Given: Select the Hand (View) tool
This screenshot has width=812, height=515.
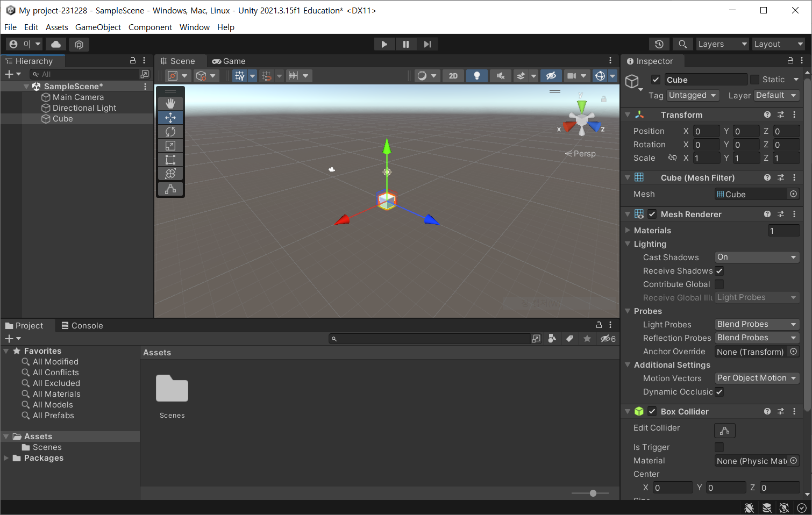Looking at the screenshot, I should pyautogui.click(x=170, y=103).
